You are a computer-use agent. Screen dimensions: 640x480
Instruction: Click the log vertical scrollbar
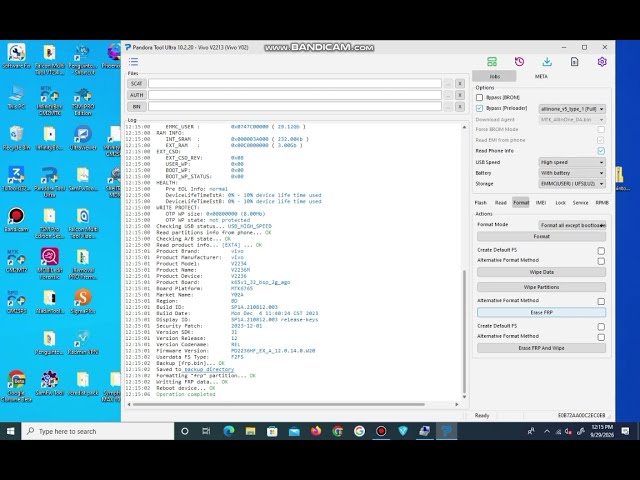464,331
